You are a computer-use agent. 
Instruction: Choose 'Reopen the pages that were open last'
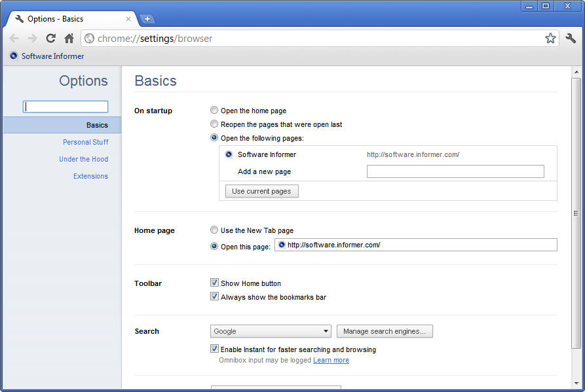click(x=214, y=124)
